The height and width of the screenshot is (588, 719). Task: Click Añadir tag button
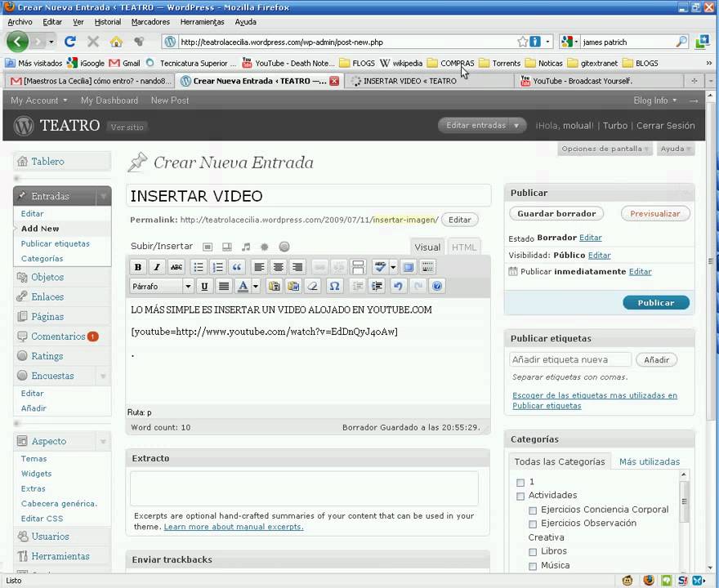656,360
